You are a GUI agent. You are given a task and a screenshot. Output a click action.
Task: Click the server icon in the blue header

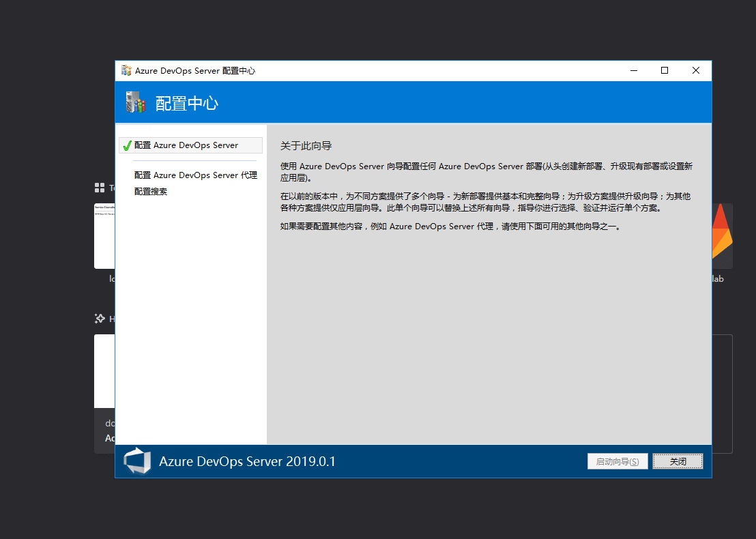(135, 102)
